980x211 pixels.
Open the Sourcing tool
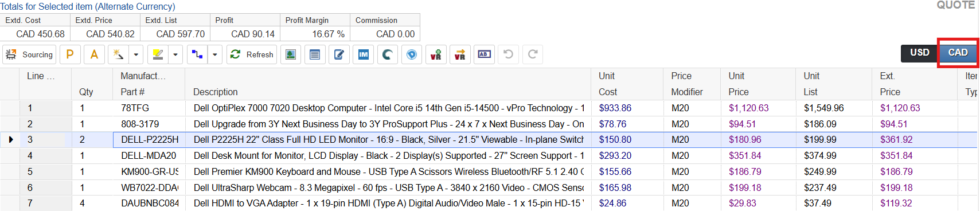click(29, 54)
